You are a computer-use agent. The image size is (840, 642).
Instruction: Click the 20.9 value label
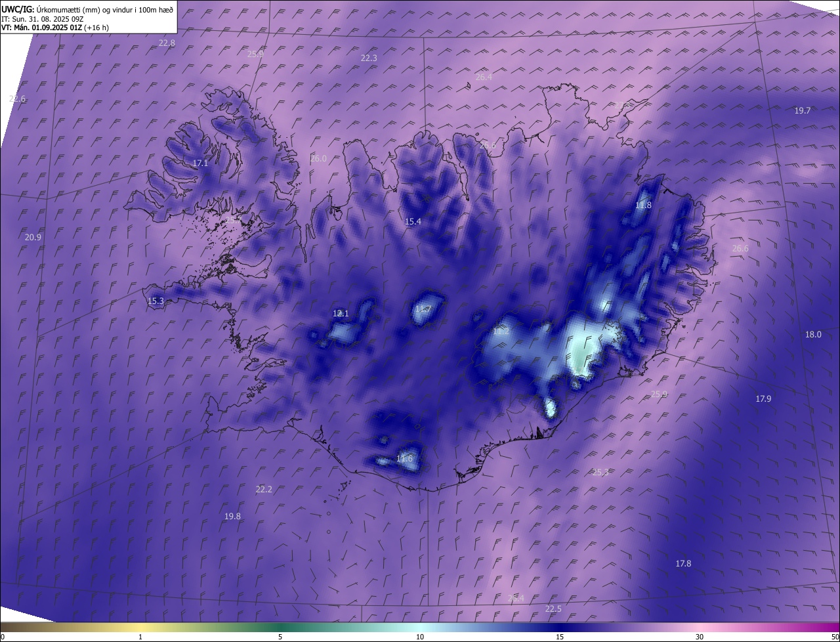(33, 237)
